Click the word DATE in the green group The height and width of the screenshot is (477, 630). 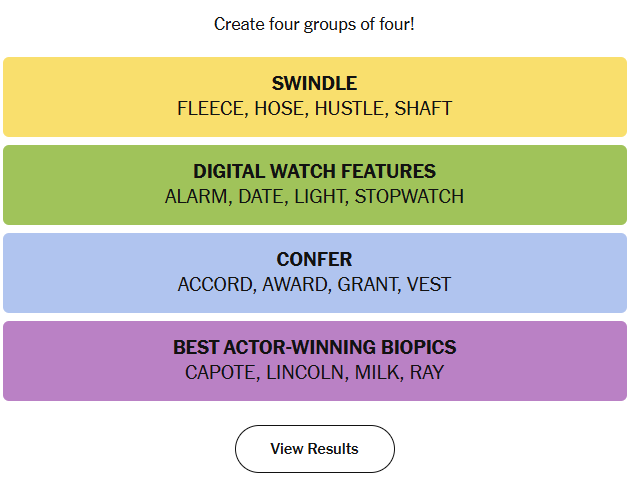[260, 196]
